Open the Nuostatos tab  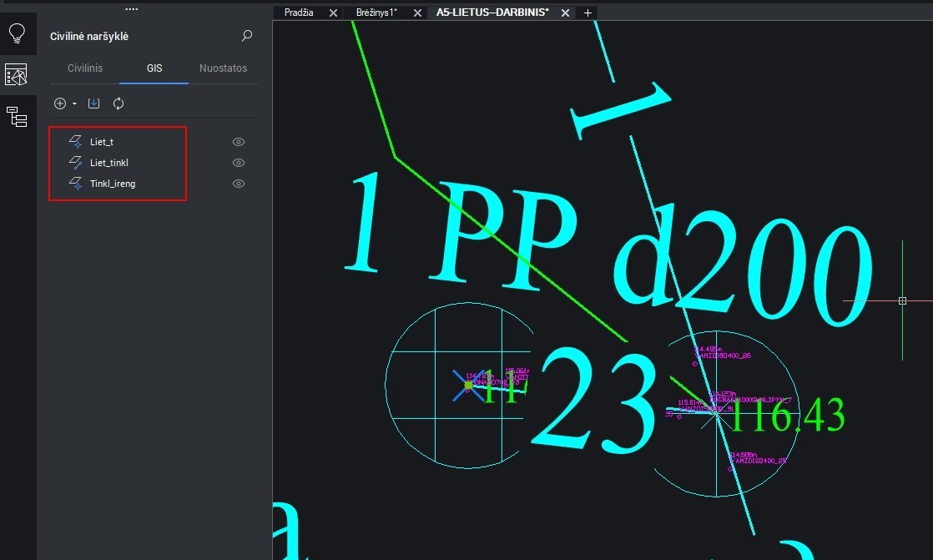pyautogui.click(x=223, y=68)
